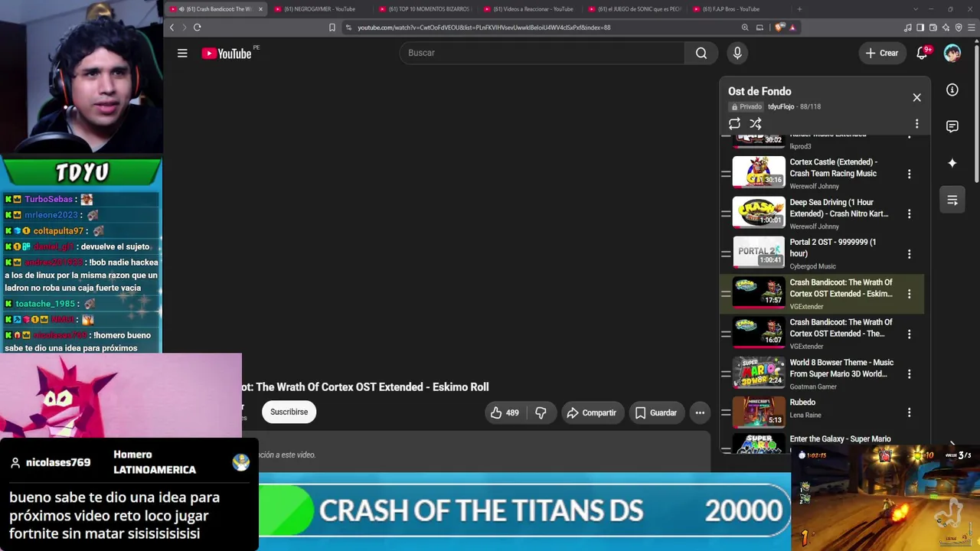Open options for World 8 Bowser Theme video
The height and width of the screenshot is (551, 980).
pos(909,374)
